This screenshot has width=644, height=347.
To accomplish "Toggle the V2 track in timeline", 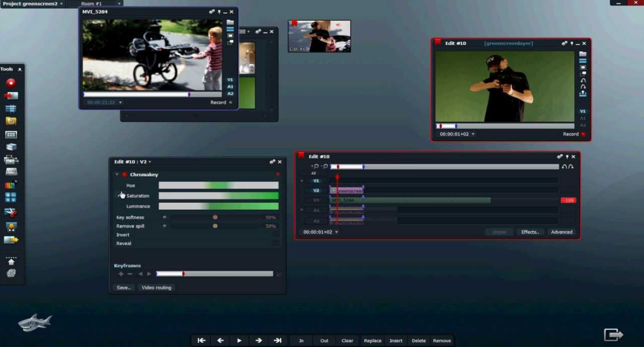I will tap(316, 190).
